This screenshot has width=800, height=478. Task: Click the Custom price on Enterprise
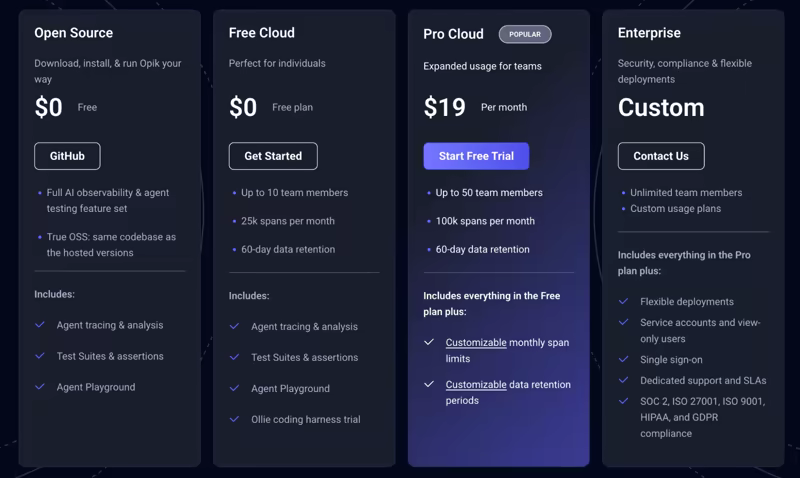point(661,107)
